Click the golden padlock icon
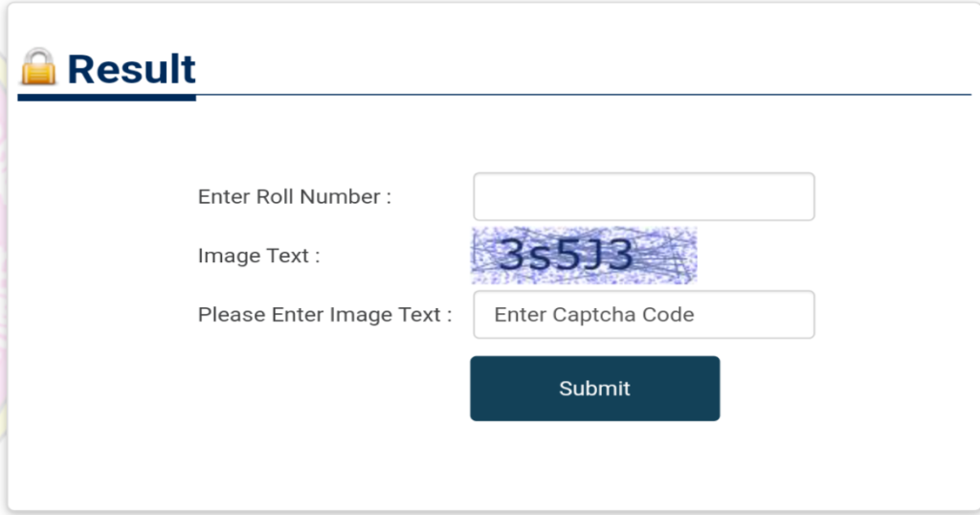 pyautogui.click(x=38, y=66)
